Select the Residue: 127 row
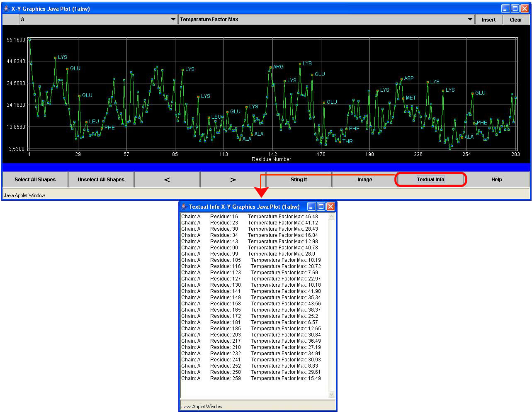This screenshot has width=532, height=412. click(251, 279)
